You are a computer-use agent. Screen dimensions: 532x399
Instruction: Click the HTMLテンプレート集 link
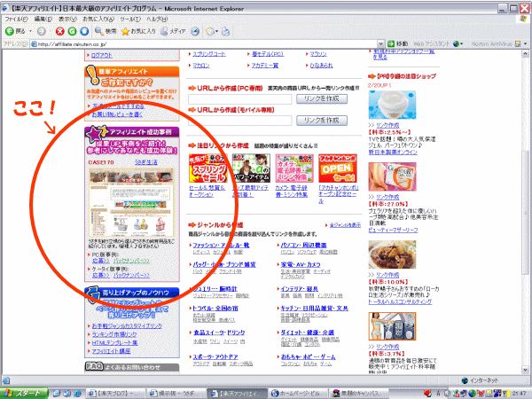(114, 342)
